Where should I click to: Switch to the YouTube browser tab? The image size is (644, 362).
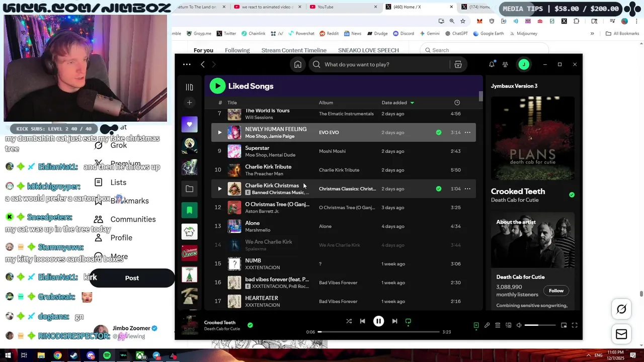pyautogui.click(x=325, y=7)
